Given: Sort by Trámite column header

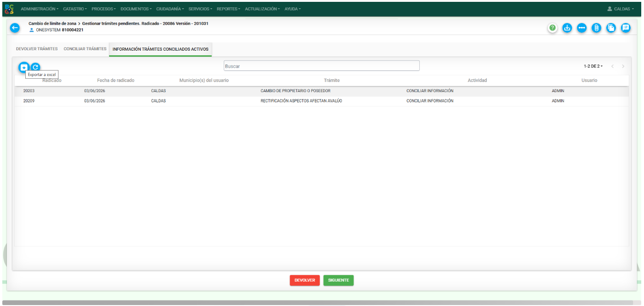Looking at the screenshot, I should tap(331, 80).
